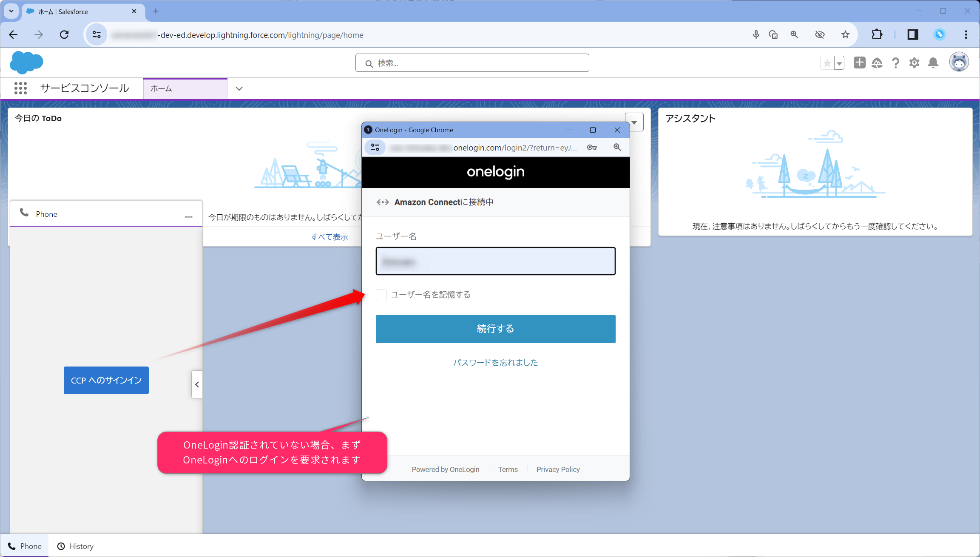This screenshot has width=980, height=557.
Task: Select the ホーム navigation tab
Action: 185,88
